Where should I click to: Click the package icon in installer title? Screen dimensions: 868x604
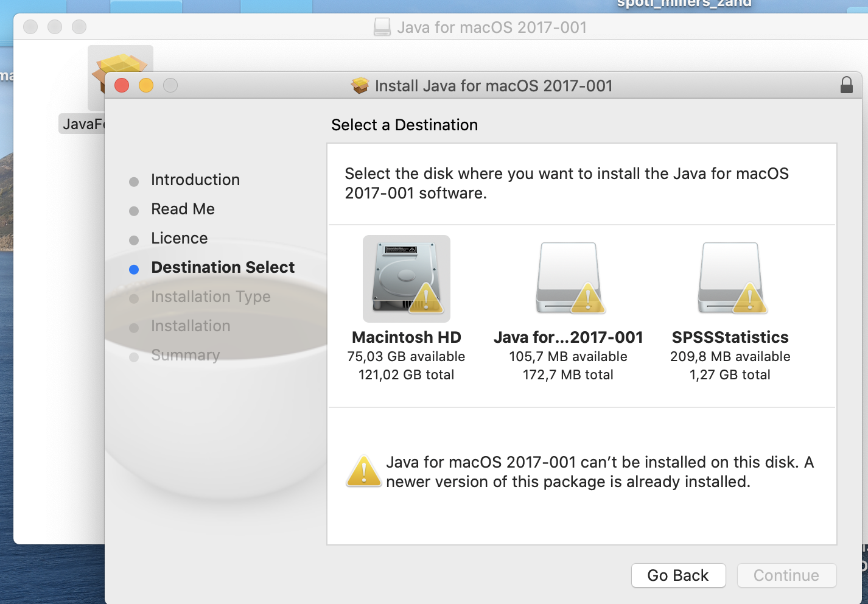(360, 86)
